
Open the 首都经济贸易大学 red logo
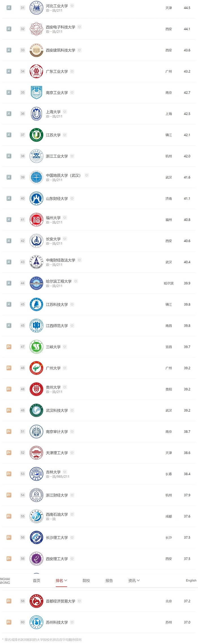(36, 601)
